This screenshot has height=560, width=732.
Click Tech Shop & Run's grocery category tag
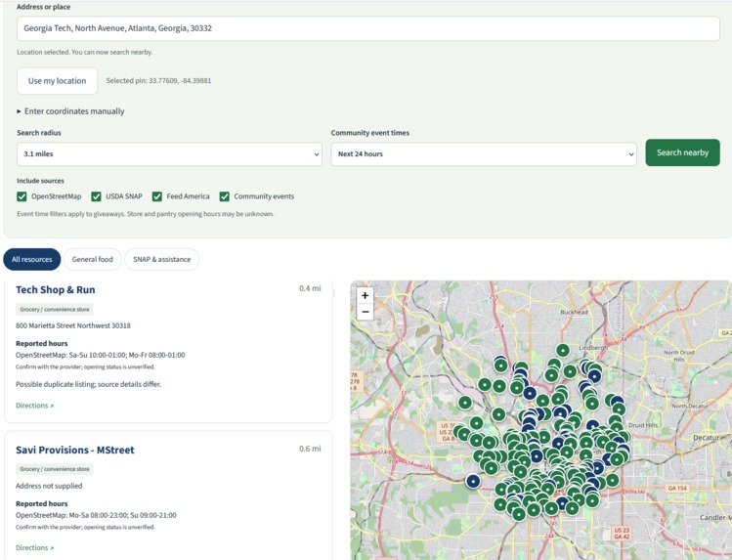click(55, 310)
